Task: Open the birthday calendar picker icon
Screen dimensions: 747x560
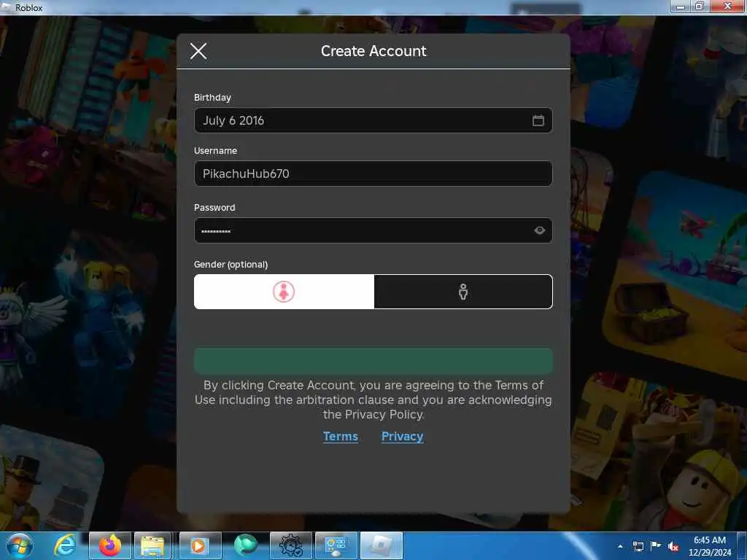Action: click(x=538, y=120)
